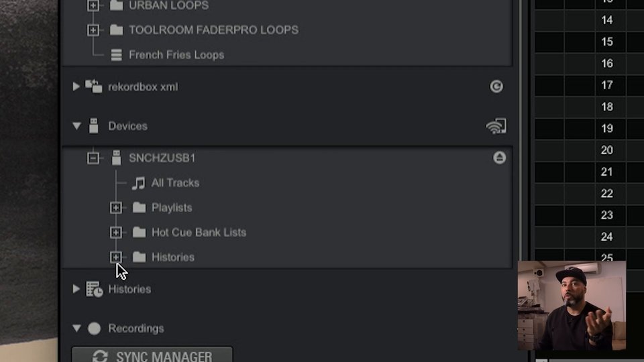Open the SYNC MANAGER

click(152, 355)
